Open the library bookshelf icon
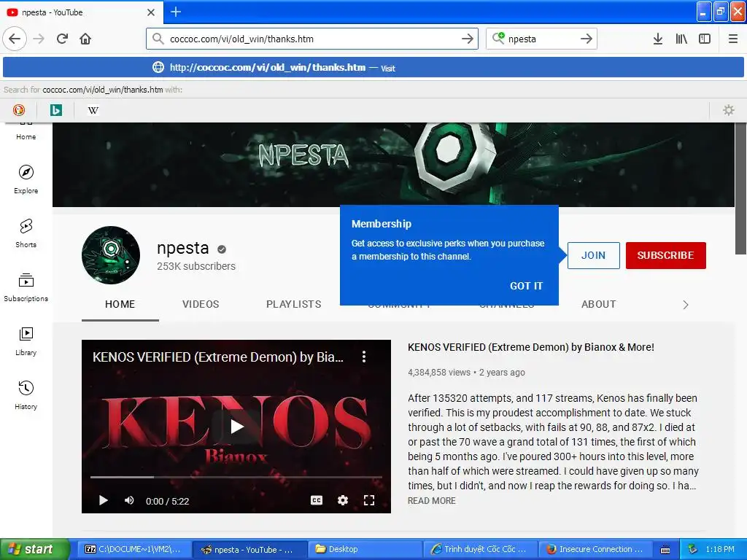This screenshot has width=747, height=560. click(x=681, y=39)
